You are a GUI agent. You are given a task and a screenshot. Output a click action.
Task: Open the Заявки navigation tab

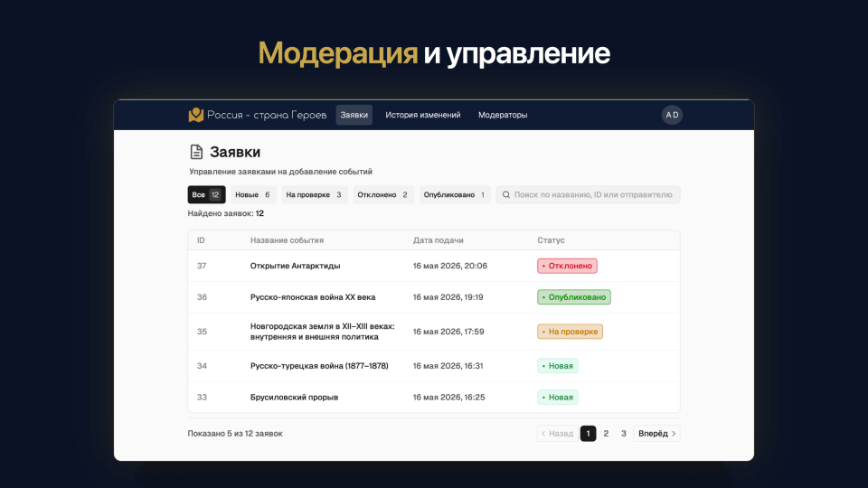354,115
